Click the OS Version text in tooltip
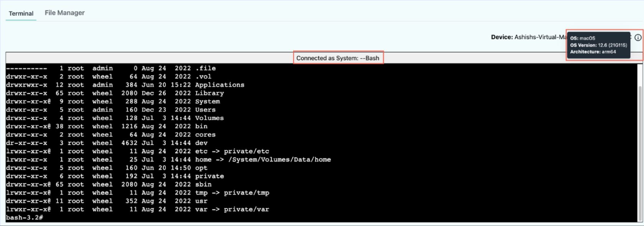This screenshot has width=644, height=226. pyautogui.click(x=598, y=45)
